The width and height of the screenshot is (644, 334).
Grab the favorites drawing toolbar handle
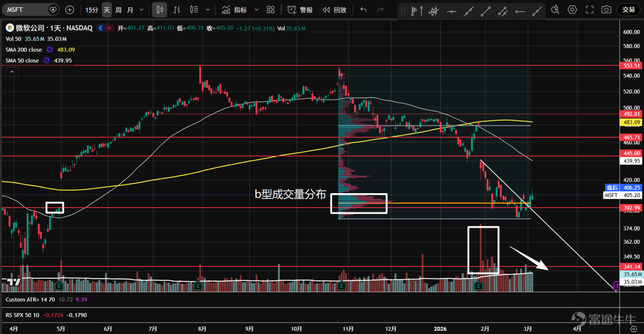click(402, 11)
